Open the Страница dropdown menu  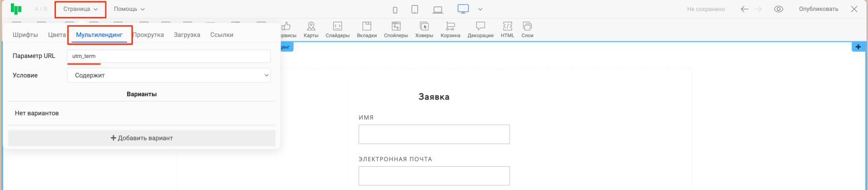click(x=81, y=9)
